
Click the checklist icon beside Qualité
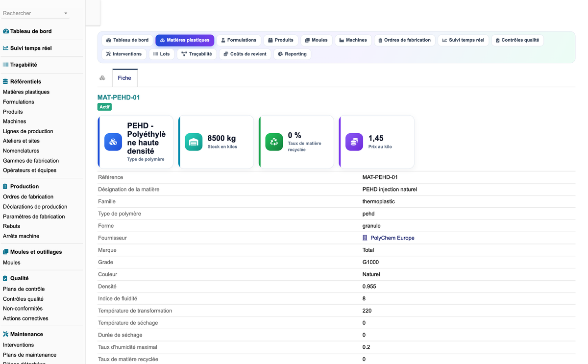tap(5, 278)
